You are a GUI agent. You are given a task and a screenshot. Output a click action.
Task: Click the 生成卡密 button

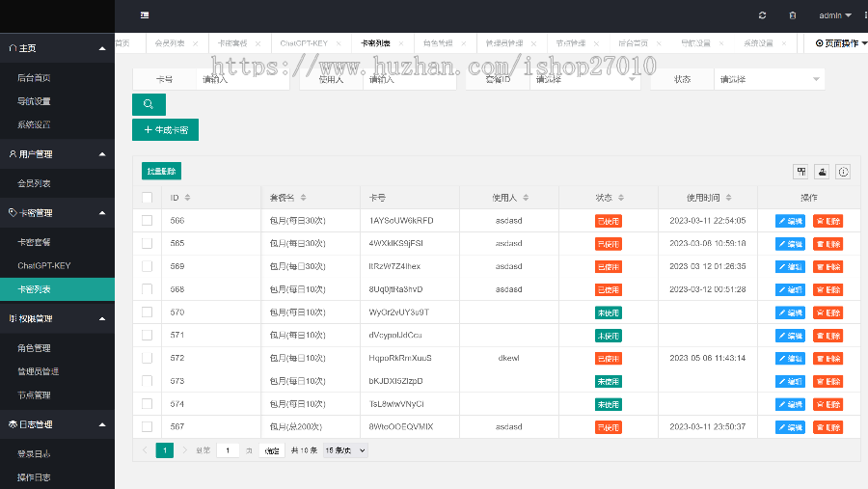click(x=166, y=129)
